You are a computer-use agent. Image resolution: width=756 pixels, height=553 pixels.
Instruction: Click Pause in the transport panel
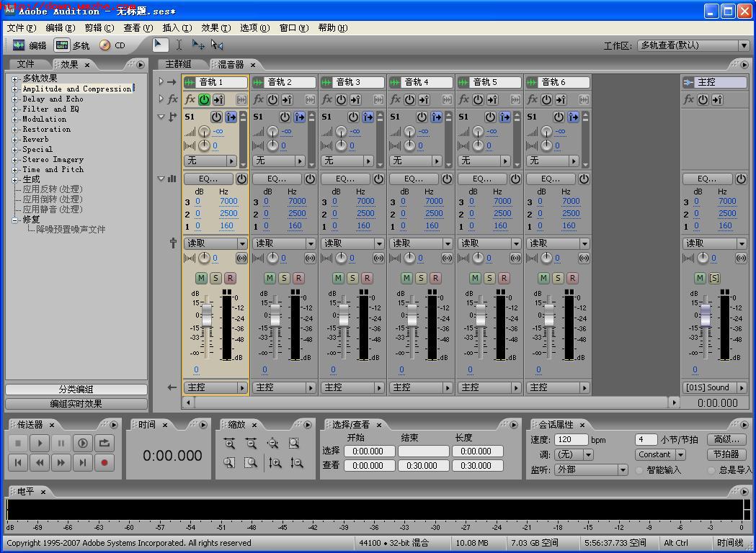(x=61, y=443)
